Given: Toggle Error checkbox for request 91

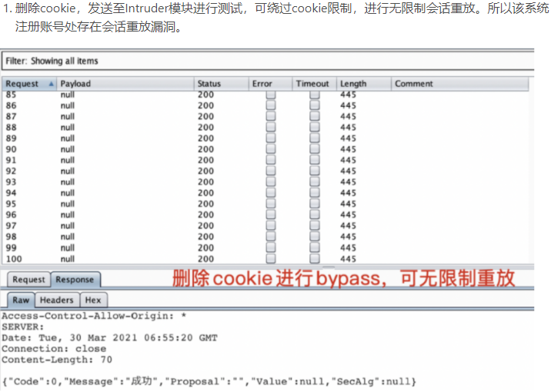Looking at the screenshot, I should (x=271, y=160).
